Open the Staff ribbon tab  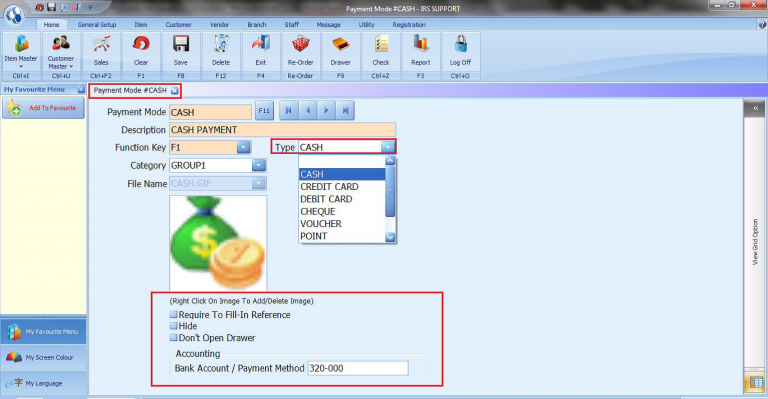291,24
